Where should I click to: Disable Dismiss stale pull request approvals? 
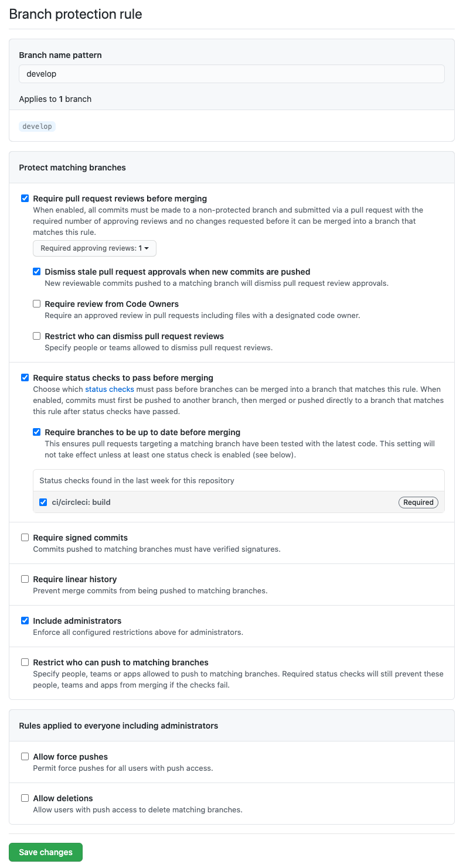coord(36,272)
